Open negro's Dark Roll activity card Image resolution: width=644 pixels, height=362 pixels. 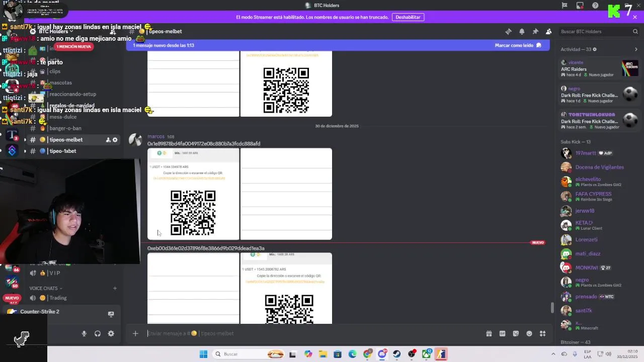(600, 95)
